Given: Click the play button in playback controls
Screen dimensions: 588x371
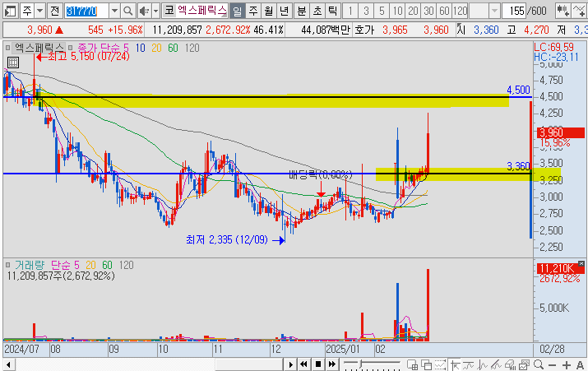Looking at the screenshot, I should 290,364.
